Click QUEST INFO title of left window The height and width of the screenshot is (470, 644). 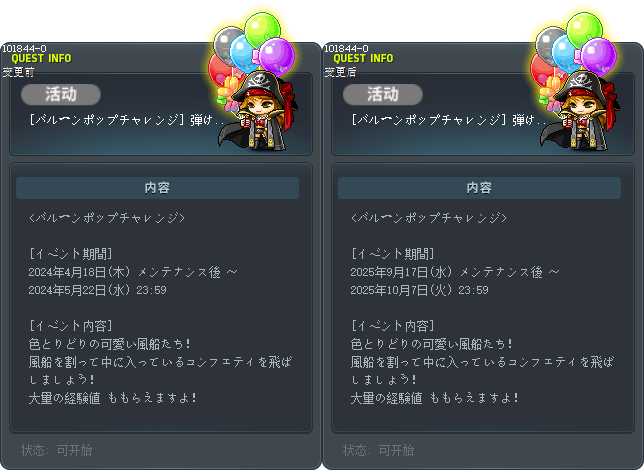tap(41, 58)
